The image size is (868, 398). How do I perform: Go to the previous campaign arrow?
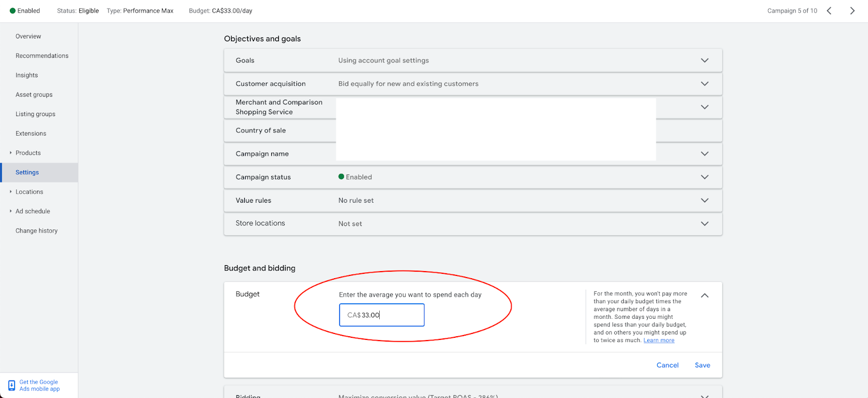[829, 11]
